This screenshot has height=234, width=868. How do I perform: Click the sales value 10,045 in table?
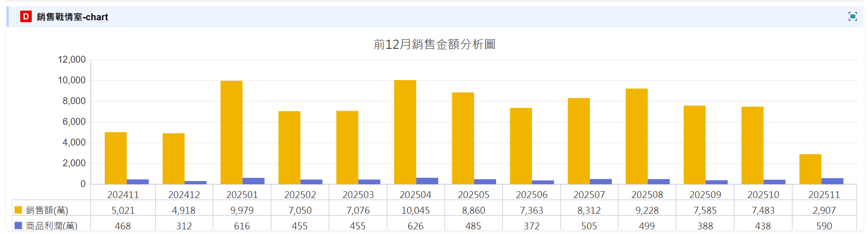click(416, 211)
